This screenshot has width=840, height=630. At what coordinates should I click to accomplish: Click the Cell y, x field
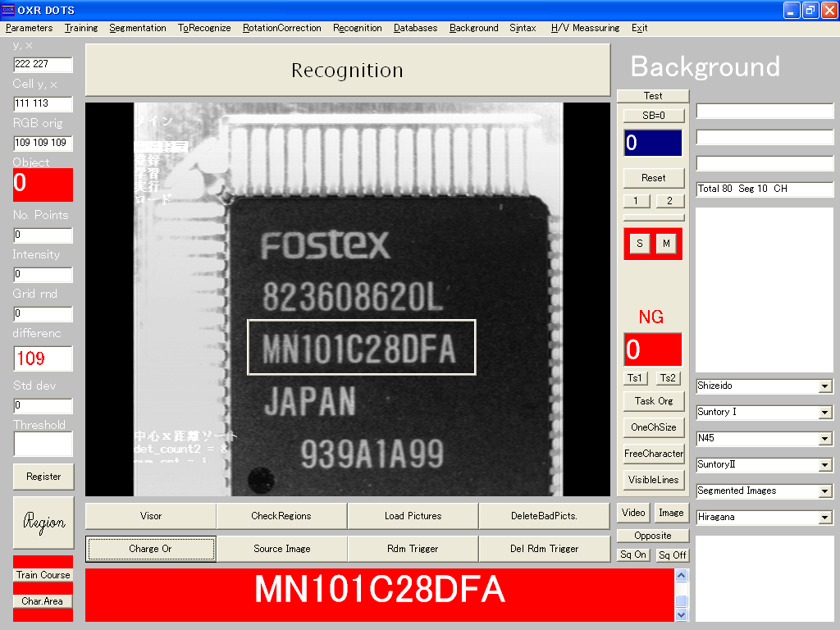(x=43, y=103)
